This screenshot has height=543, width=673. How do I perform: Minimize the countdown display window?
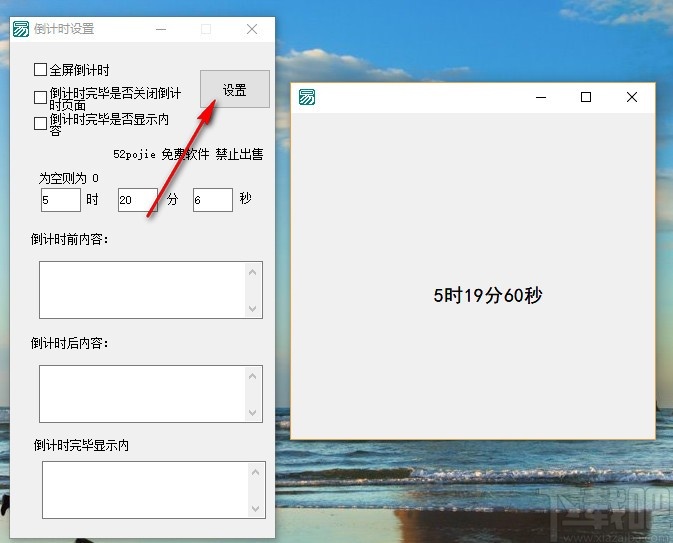(541, 97)
